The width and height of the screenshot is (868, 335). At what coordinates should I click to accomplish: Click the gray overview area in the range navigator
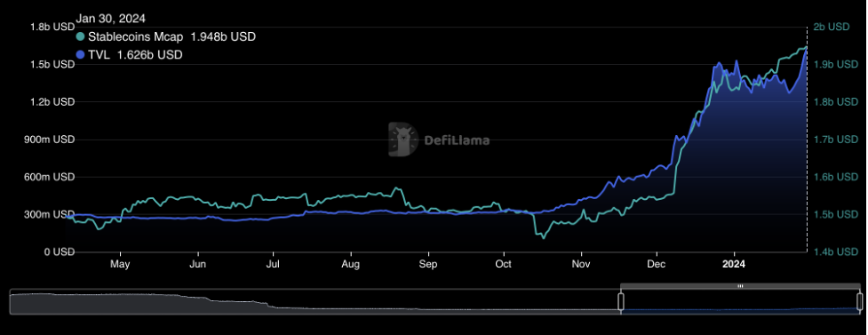pyautogui.click(x=315, y=303)
